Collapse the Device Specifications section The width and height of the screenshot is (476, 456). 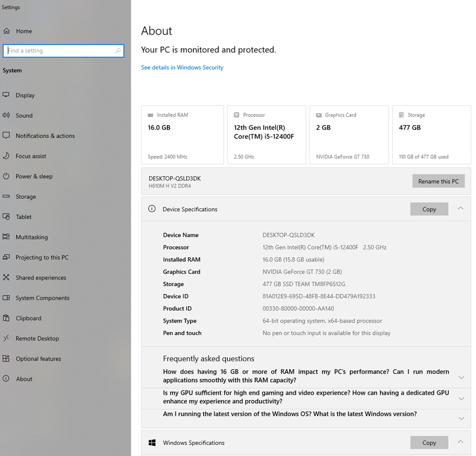[461, 208]
